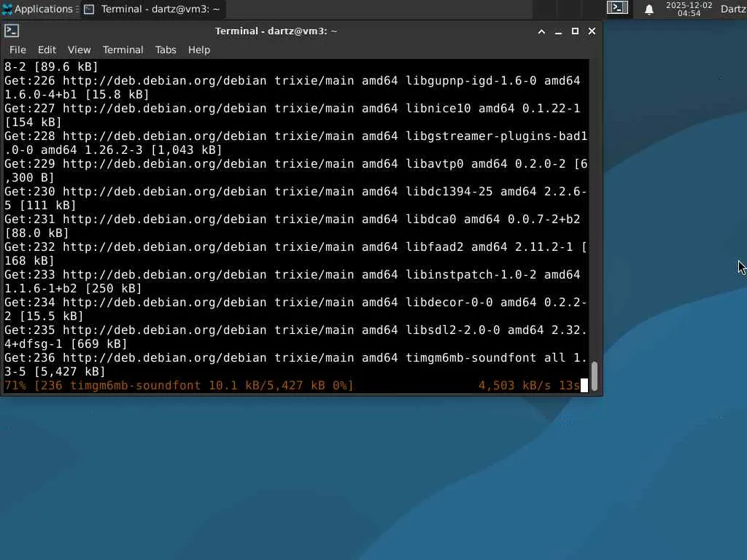
Task: Click the terminal scrollbar handle
Action: pos(594,376)
